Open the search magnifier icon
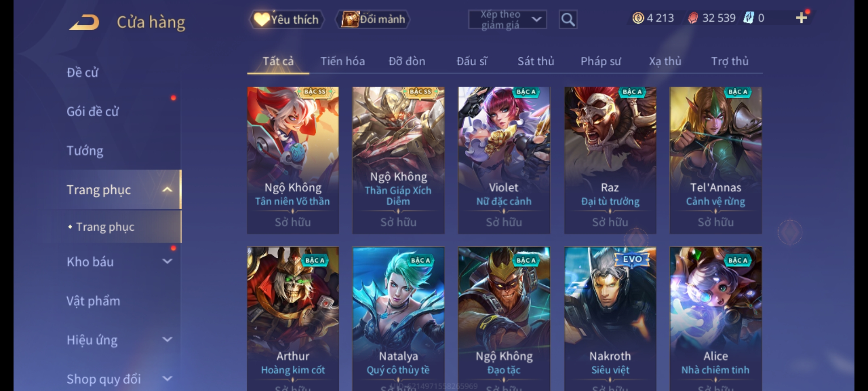 [x=568, y=20]
